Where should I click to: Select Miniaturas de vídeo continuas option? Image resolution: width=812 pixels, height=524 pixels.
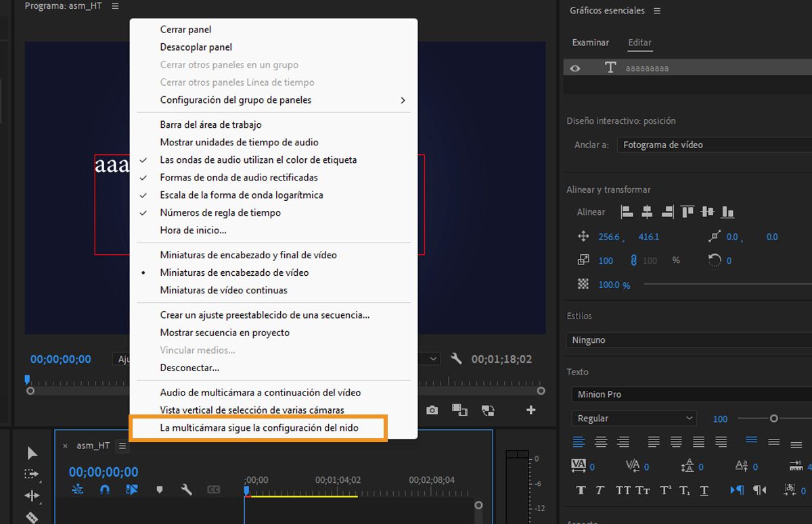pyautogui.click(x=223, y=290)
